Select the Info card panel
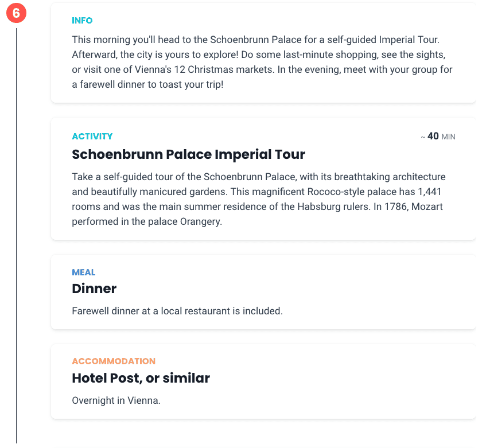 click(263, 53)
